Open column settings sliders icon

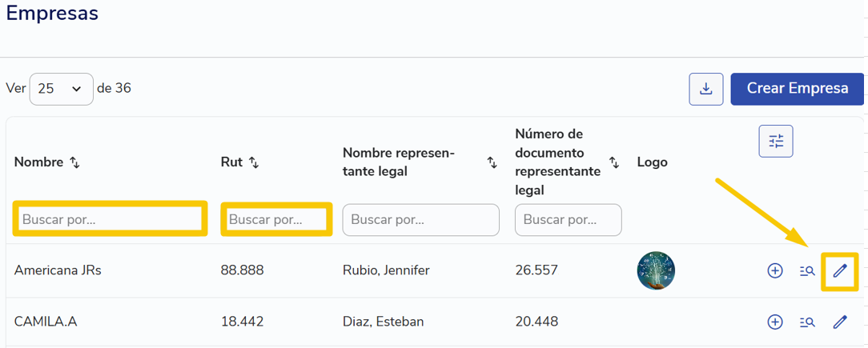pos(776,141)
